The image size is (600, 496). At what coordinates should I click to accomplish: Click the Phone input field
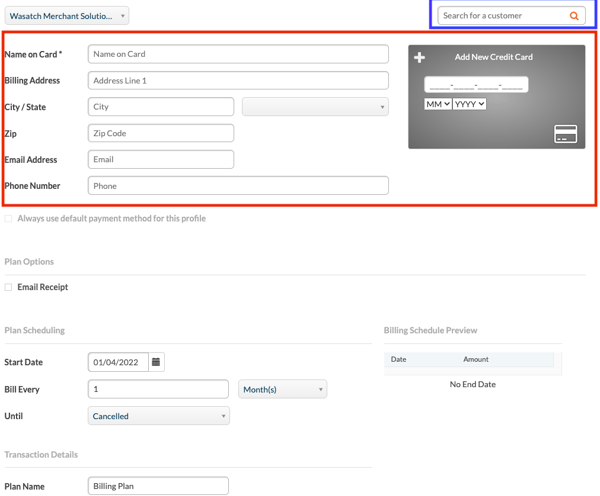(238, 186)
